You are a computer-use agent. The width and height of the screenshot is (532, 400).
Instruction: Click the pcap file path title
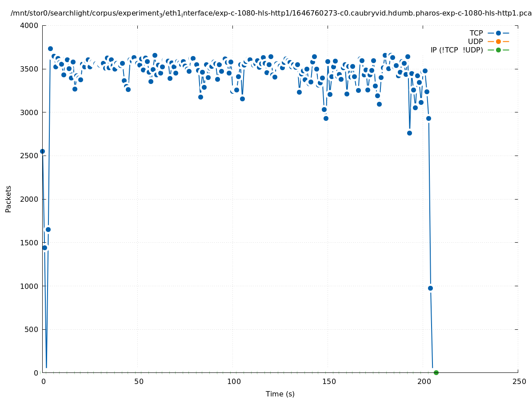pos(271,13)
